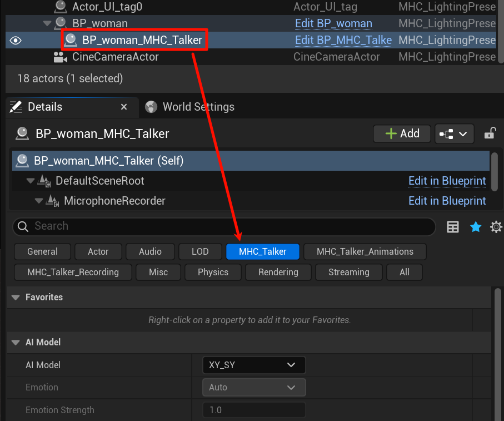Click the Add component button
The height and width of the screenshot is (421, 504).
[x=402, y=133]
